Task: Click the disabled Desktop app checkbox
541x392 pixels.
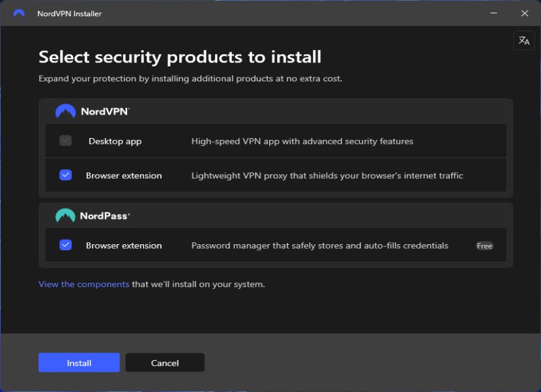Action: coord(66,141)
